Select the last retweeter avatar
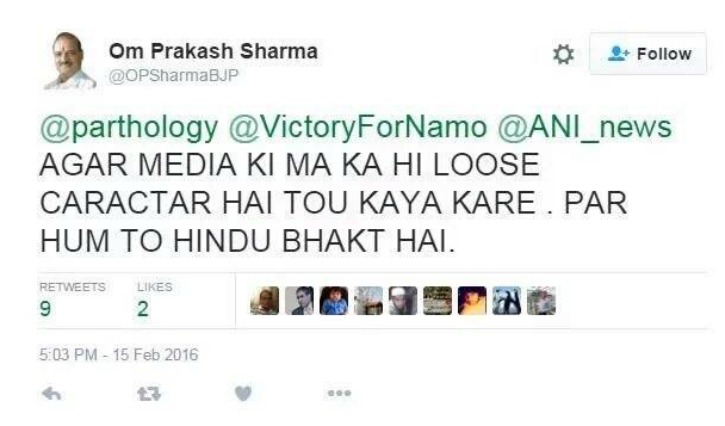The height and width of the screenshot is (426, 725). 541,301
